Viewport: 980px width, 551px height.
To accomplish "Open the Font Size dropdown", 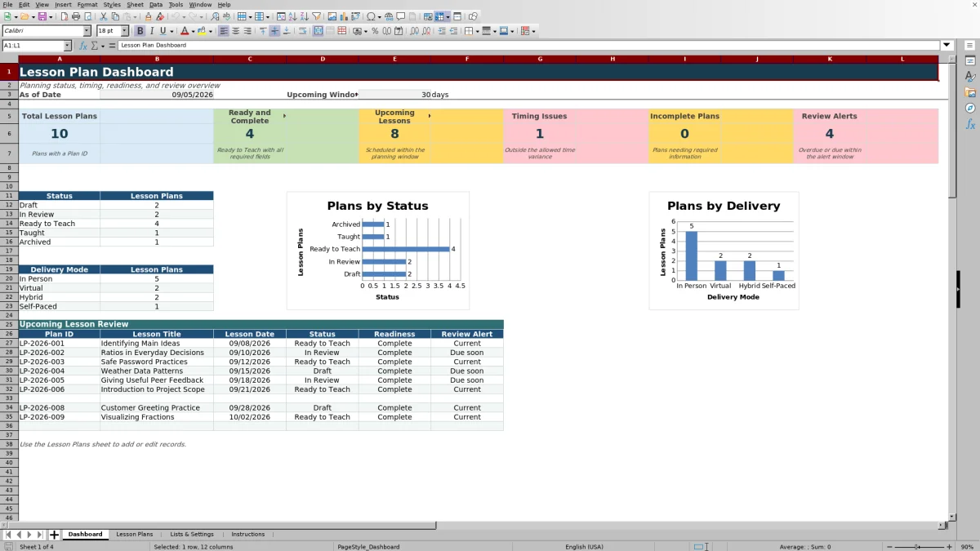I will pyautogui.click(x=125, y=31).
